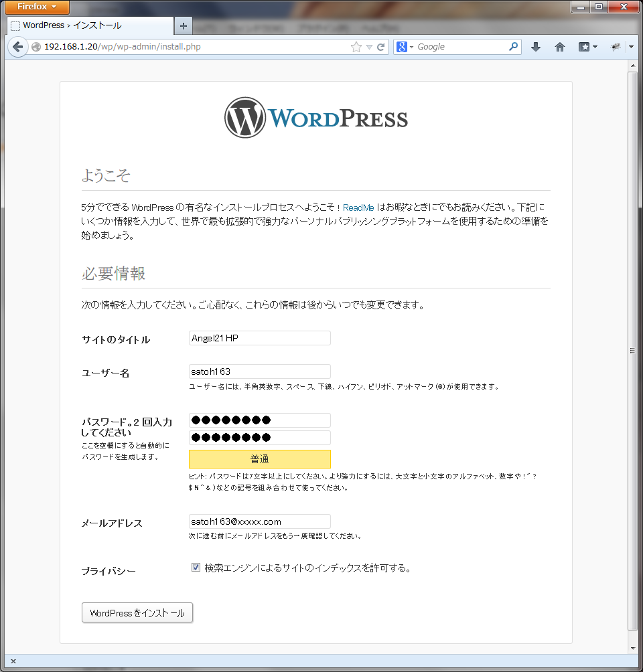This screenshot has width=643, height=672.
Task: Click the address bar URL
Action: coord(123,47)
